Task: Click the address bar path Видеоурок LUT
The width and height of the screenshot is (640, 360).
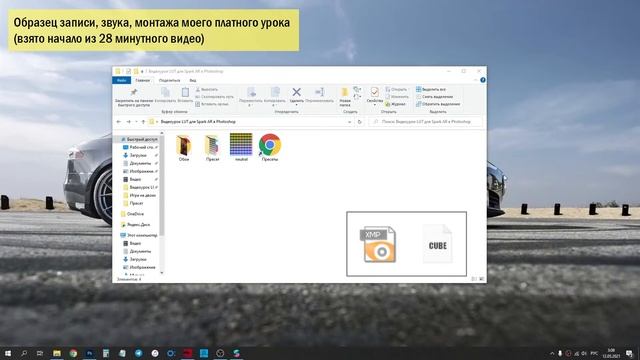Action: (x=198, y=122)
